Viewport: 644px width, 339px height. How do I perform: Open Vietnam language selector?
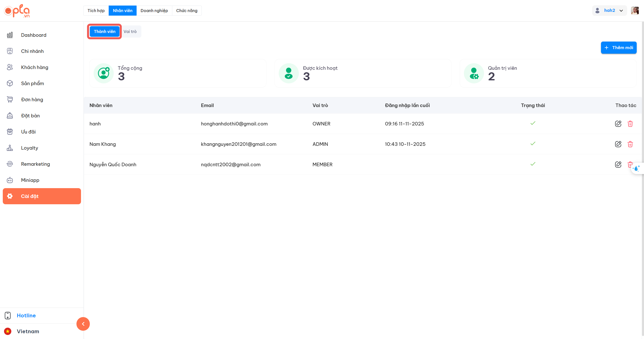28,331
